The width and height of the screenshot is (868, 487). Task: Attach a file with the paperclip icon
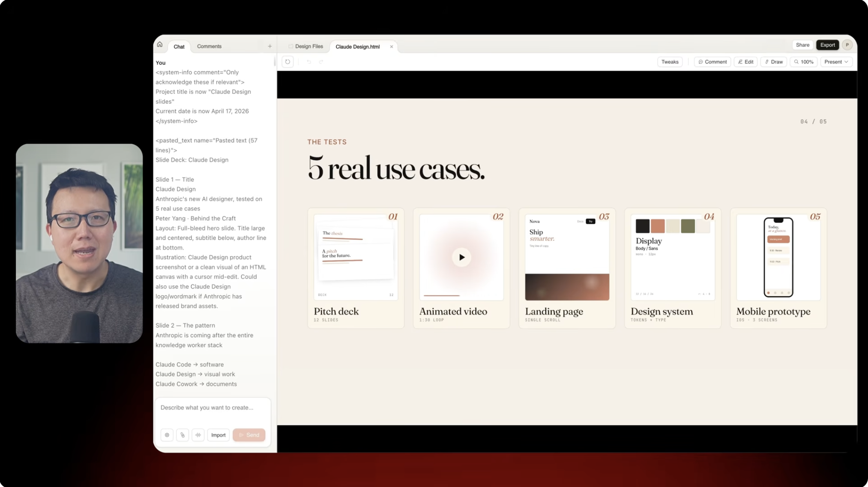(183, 435)
